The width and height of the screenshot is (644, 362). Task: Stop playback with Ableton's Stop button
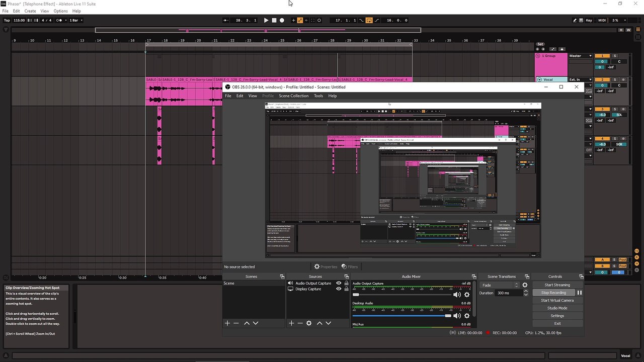click(274, 21)
